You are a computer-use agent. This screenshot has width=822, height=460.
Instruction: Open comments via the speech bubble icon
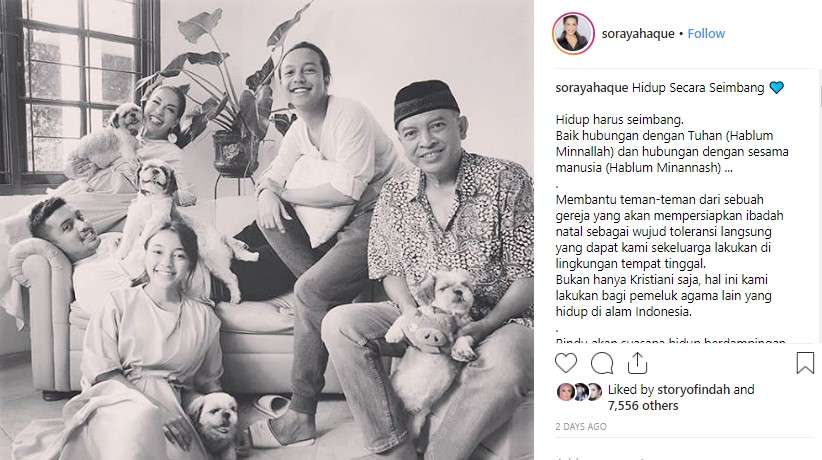(602, 363)
